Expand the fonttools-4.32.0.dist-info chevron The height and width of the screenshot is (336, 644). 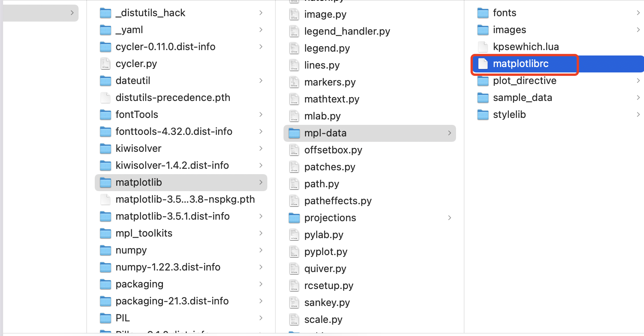coord(261,131)
